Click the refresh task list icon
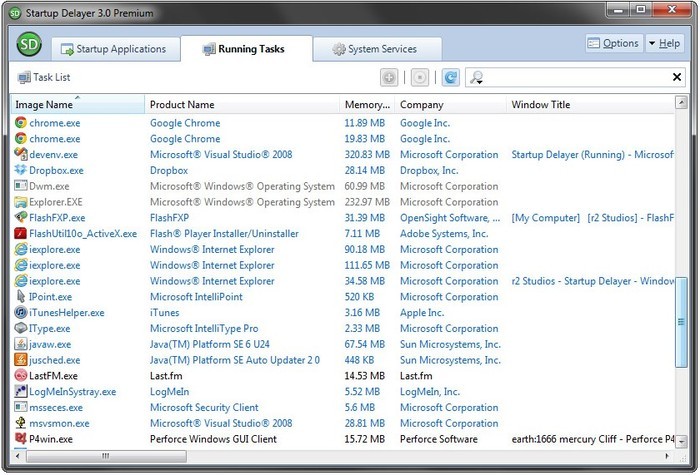Viewport: 700px width, 475px height. click(450, 77)
